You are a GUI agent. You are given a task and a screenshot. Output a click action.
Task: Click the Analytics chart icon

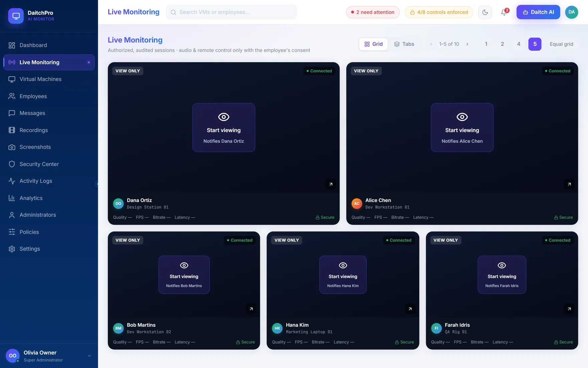(12, 198)
